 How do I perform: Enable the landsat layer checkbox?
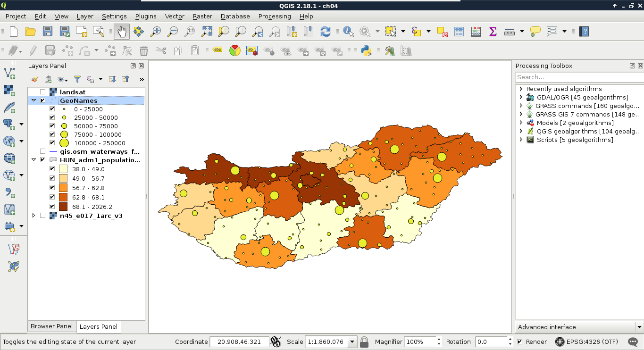tap(43, 92)
